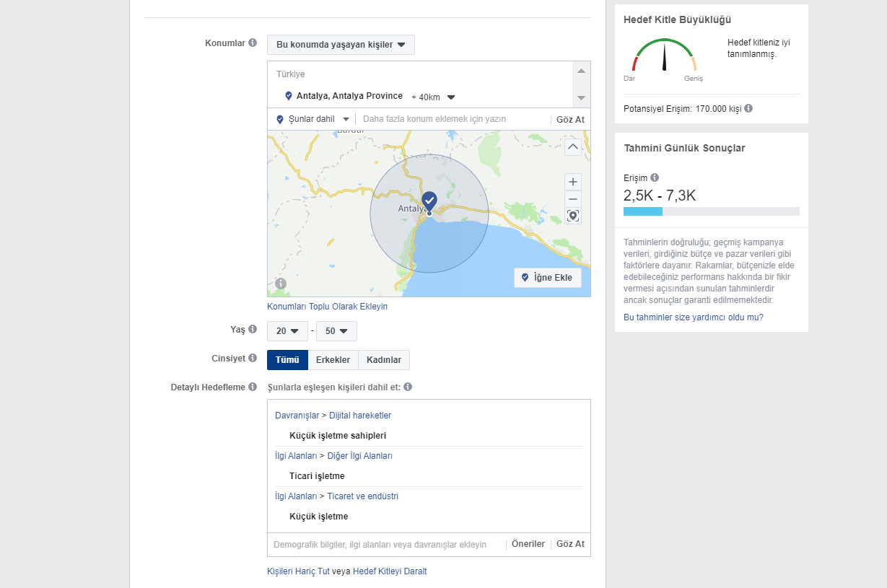887x588 pixels.
Task: Click detailed targeting search input
Action: coord(386,544)
